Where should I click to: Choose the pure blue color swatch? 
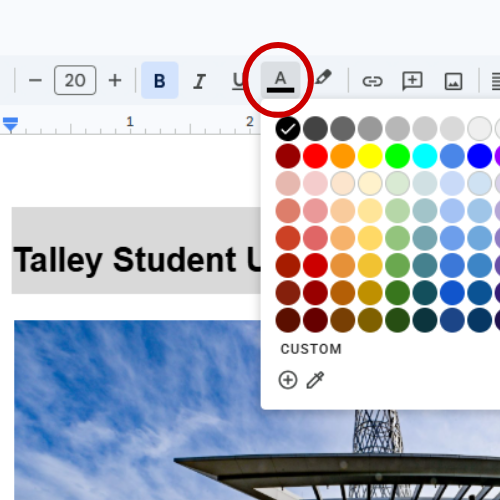[x=479, y=156]
